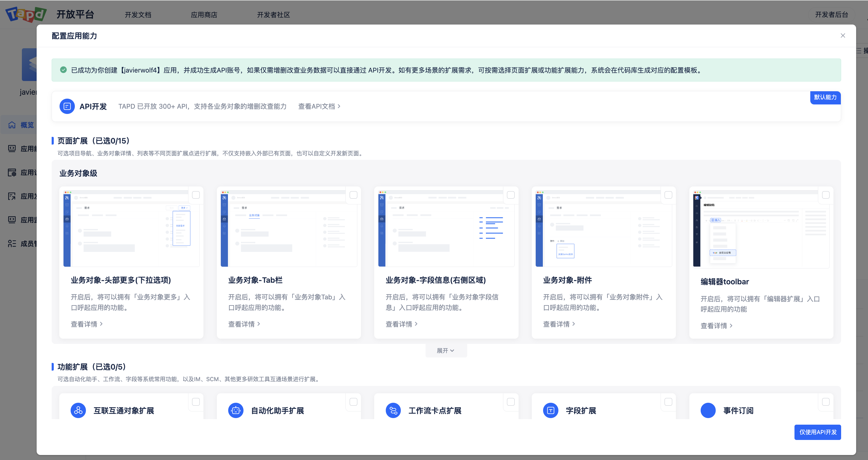The image size is (868, 460).
Task: Expand more page extensions with 展开
Action: pyautogui.click(x=445, y=350)
